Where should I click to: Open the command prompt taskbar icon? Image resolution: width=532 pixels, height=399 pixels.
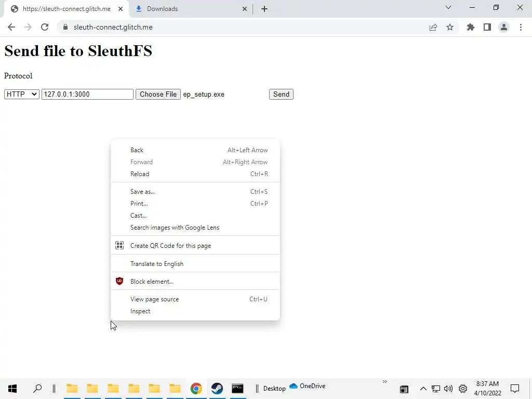237,389
